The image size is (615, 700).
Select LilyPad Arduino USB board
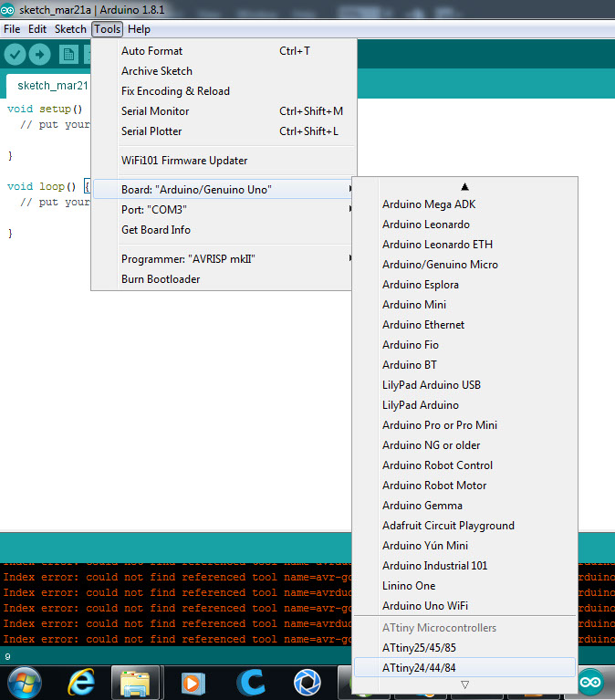pyautogui.click(x=464, y=385)
